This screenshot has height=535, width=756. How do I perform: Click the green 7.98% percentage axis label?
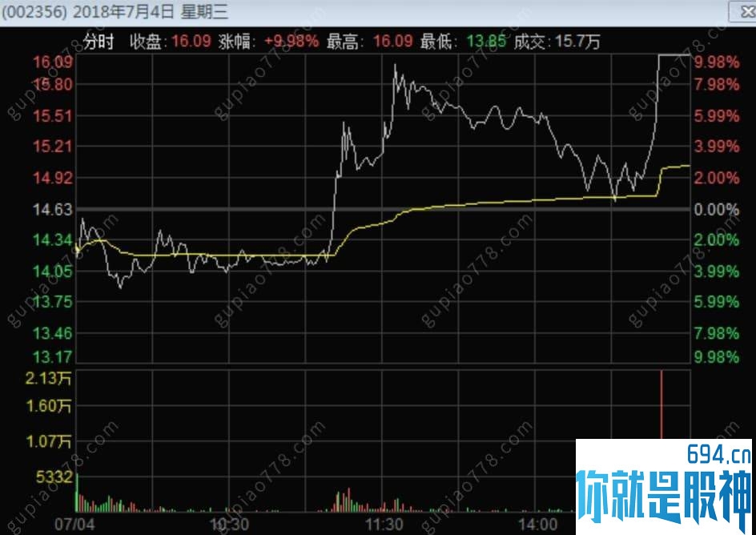[717, 333]
